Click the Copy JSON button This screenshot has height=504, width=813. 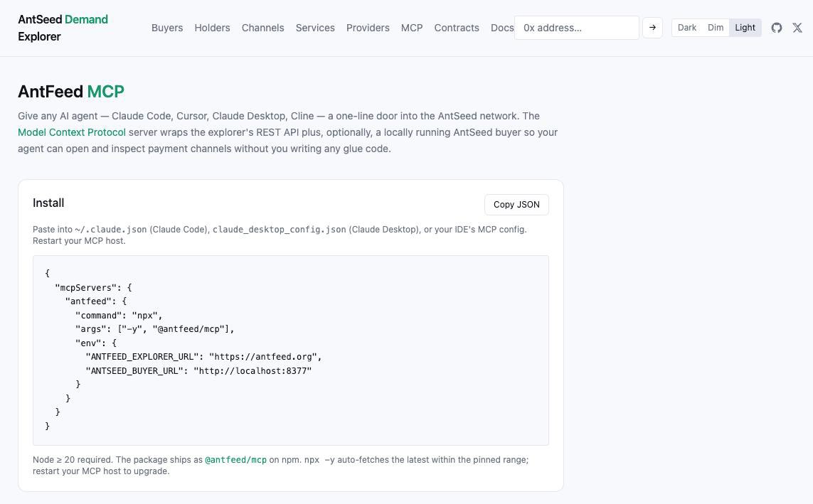tap(516, 205)
